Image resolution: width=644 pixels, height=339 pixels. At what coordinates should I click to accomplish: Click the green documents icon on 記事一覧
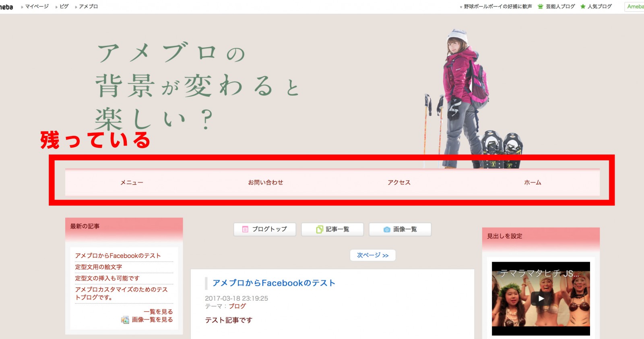(x=320, y=229)
